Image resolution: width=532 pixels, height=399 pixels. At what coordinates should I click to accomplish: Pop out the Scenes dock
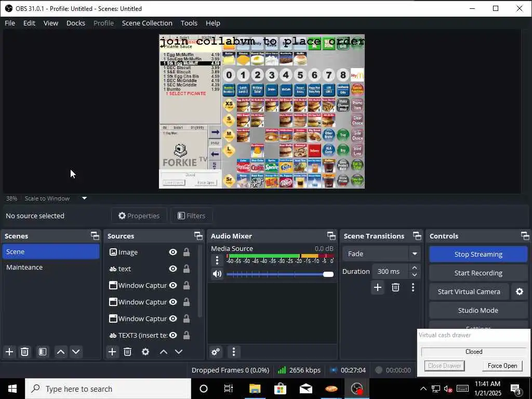[95, 236]
